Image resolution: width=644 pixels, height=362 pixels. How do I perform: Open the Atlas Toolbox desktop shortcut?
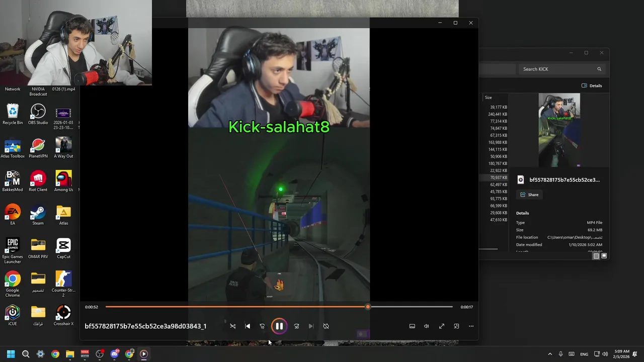(13, 148)
